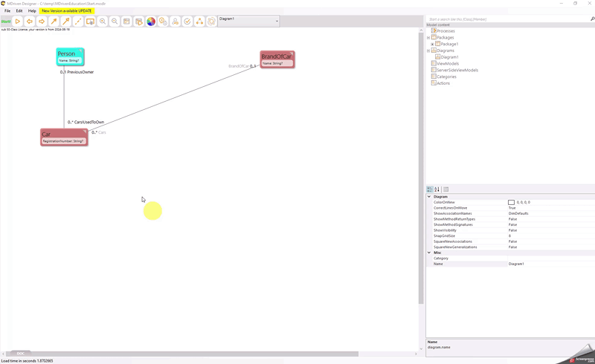Collapse the Diagrams tree node
Image resolution: width=595 pixels, height=364 pixels.
(428, 51)
